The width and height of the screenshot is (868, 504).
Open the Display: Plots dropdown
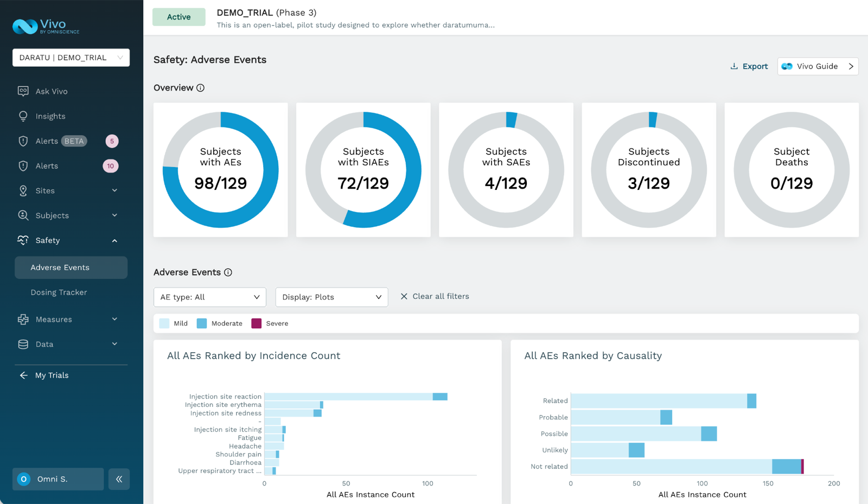pyautogui.click(x=331, y=297)
